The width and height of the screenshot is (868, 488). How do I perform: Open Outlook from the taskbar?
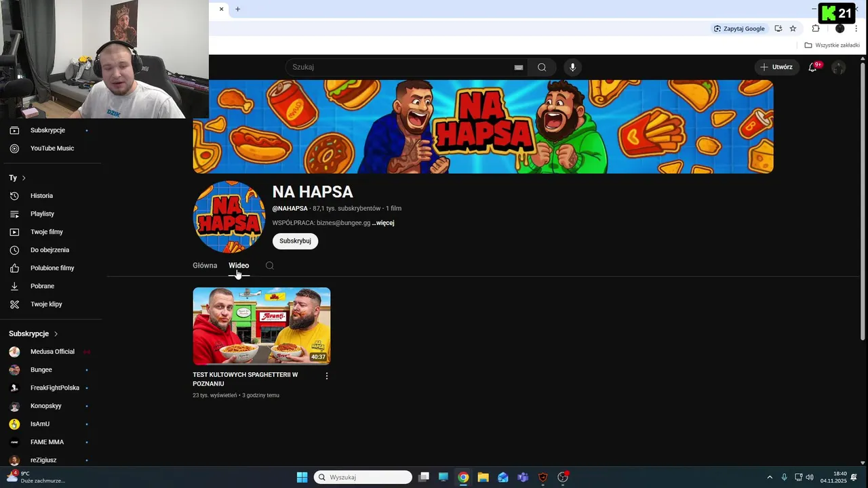[503, 477]
